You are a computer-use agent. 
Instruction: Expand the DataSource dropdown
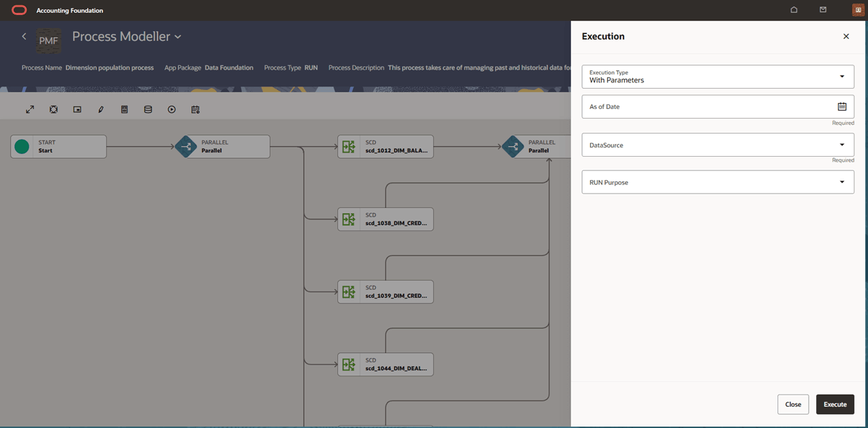pos(718,144)
